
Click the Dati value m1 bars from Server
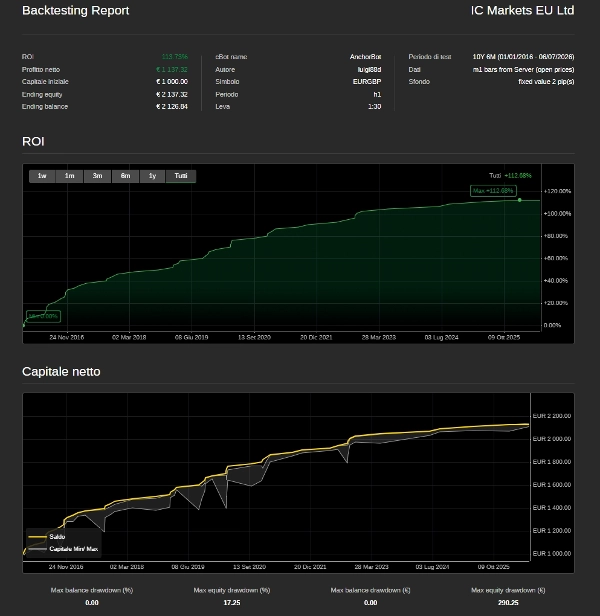[x=523, y=70]
